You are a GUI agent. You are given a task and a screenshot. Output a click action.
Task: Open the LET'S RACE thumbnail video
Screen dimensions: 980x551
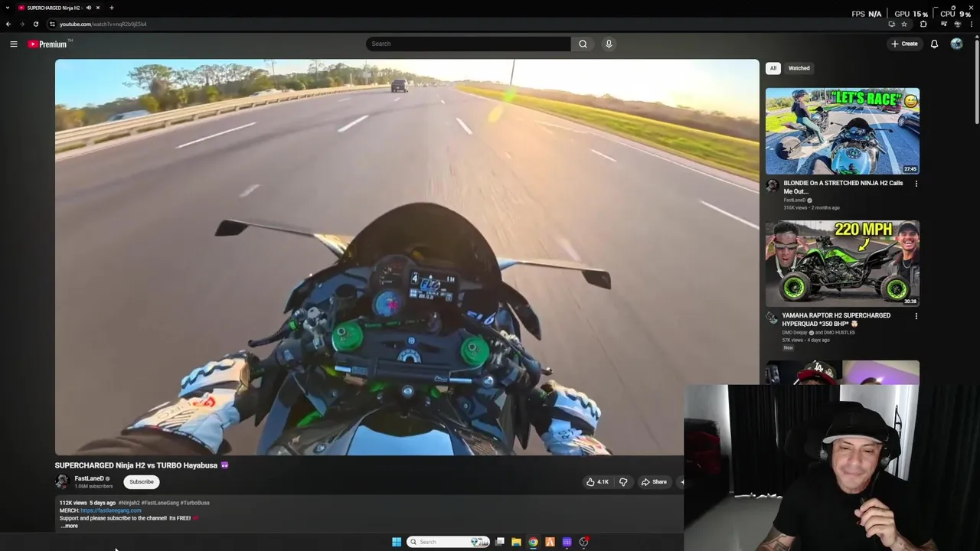tap(842, 131)
